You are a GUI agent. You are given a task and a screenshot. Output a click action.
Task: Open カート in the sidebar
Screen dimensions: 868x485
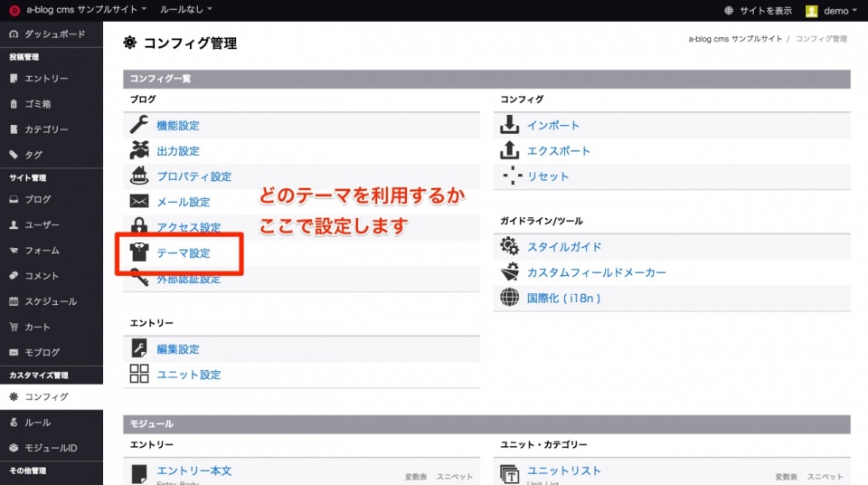52,327
